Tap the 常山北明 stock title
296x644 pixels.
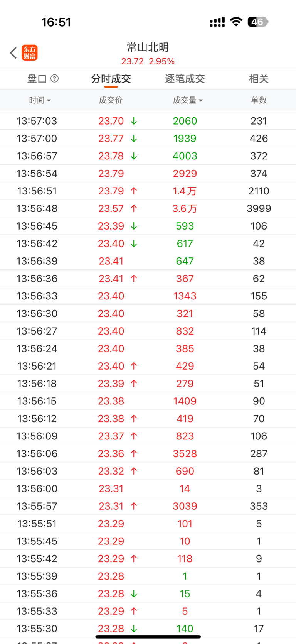point(148,47)
